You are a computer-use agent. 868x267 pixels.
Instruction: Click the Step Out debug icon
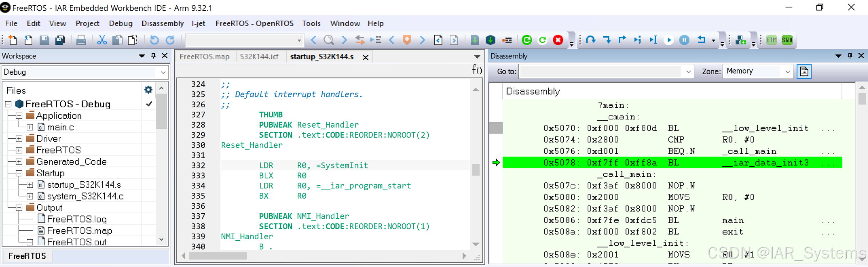pos(622,40)
